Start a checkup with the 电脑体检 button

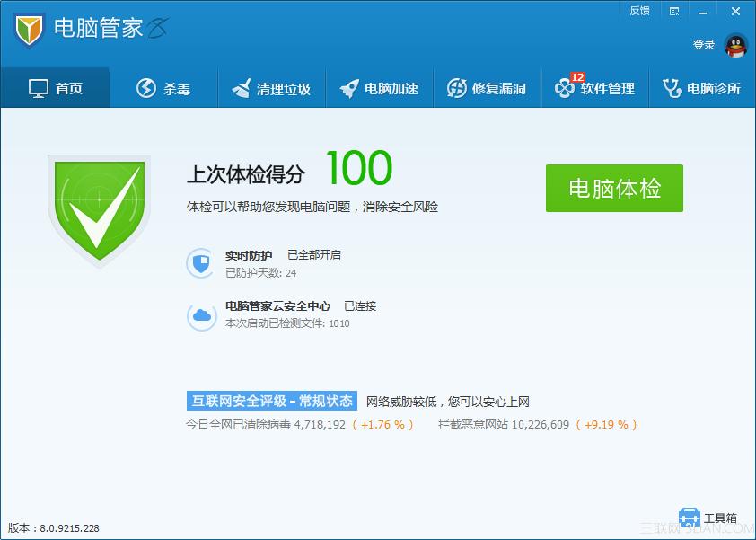coord(614,189)
